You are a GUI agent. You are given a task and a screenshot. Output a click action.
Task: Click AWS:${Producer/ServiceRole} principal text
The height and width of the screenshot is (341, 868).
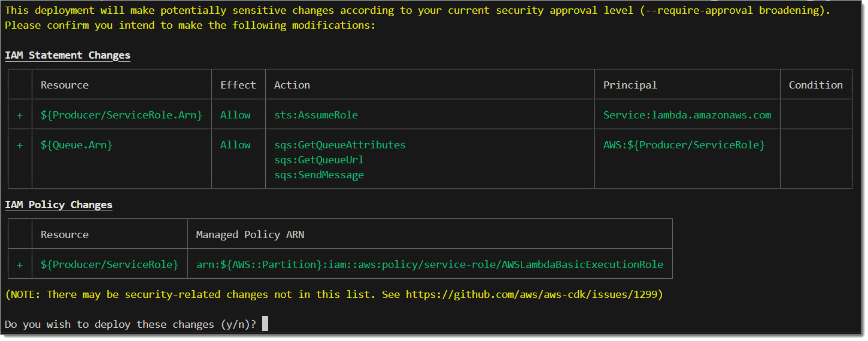pyautogui.click(x=684, y=145)
